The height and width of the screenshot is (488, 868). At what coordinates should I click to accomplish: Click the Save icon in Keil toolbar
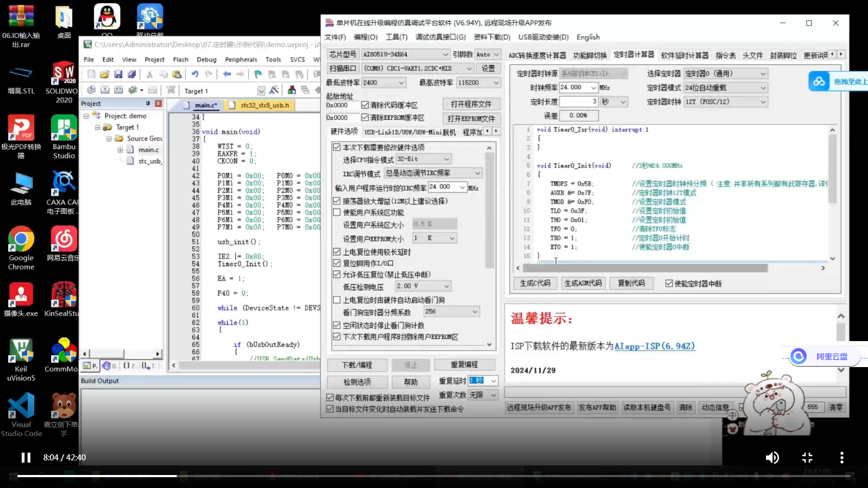click(x=118, y=74)
